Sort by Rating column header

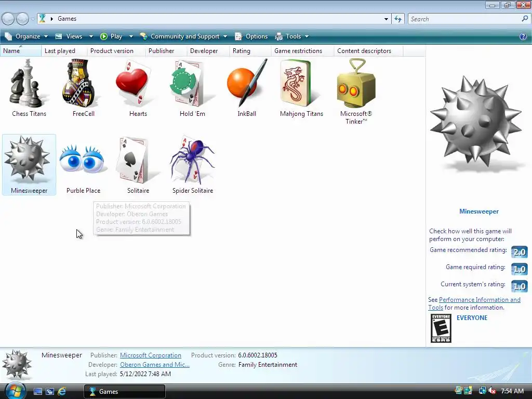coord(250,50)
